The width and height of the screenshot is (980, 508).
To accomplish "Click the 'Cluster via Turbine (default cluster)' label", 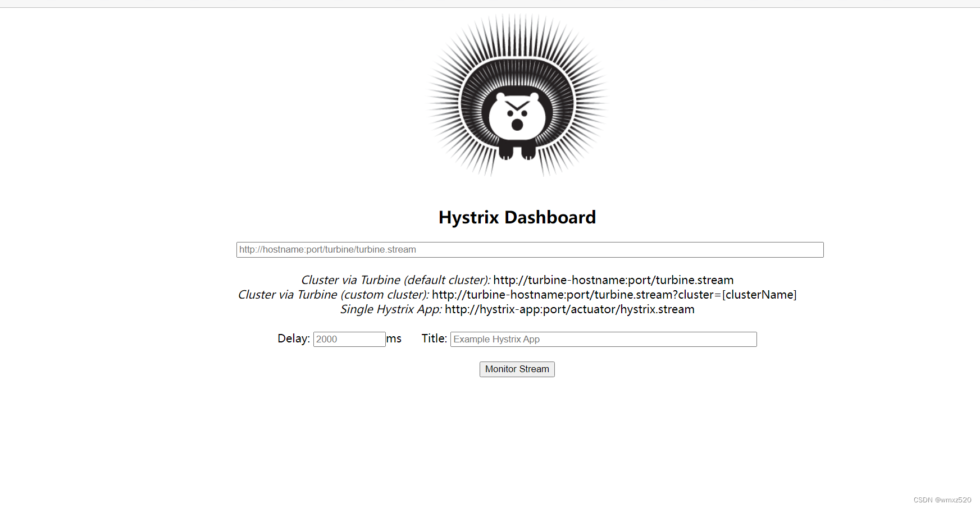I will 396,280.
